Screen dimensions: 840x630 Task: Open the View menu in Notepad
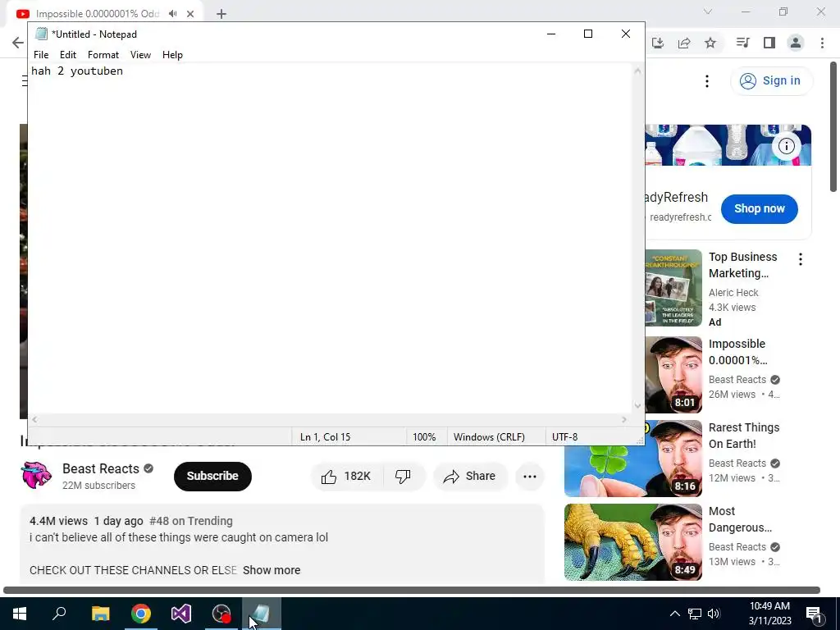140,55
